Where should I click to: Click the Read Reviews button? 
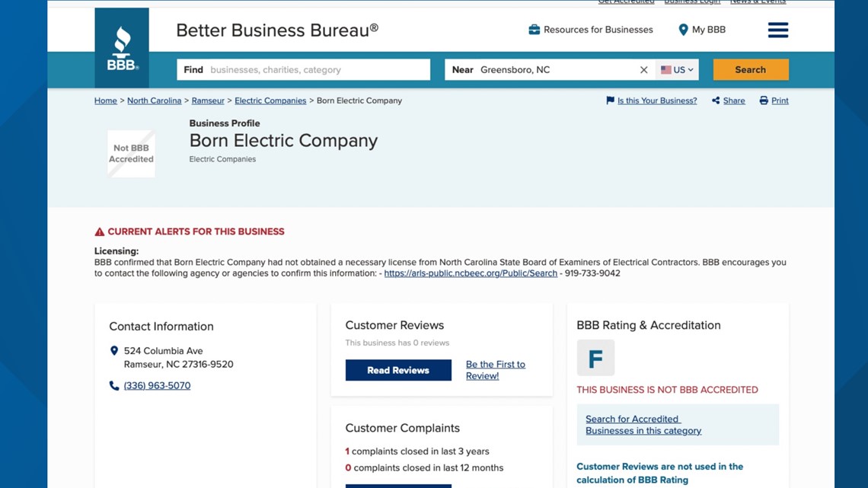[x=398, y=370]
